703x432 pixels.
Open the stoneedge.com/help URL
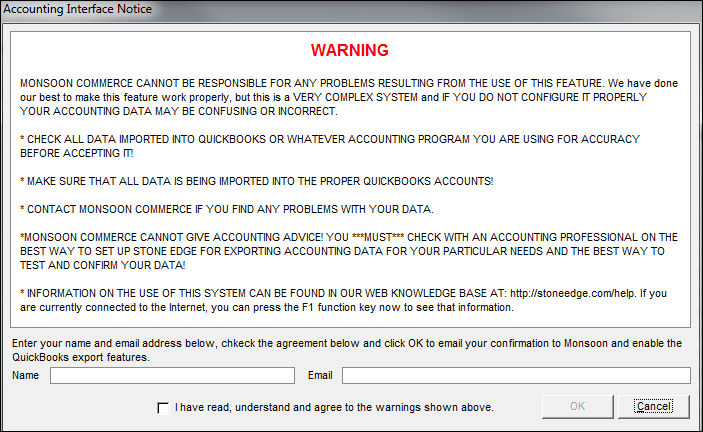[572, 294]
